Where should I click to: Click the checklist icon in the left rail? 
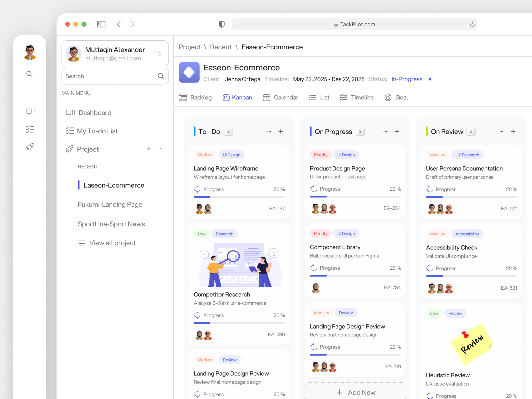(x=30, y=129)
